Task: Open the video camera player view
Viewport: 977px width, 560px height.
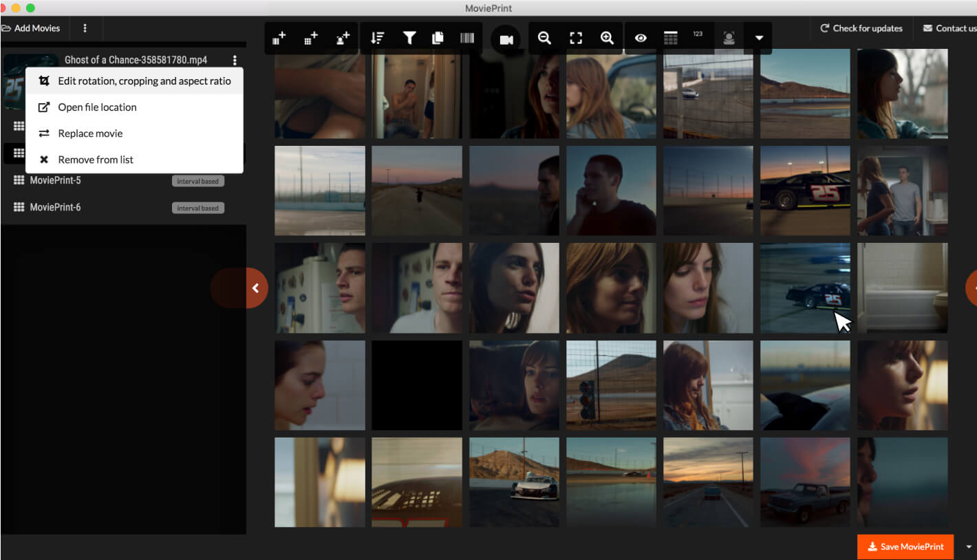Action: (506, 40)
